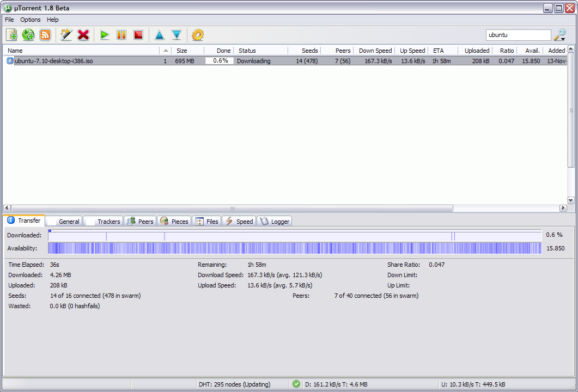This screenshot has width=578, height=392.
Task: Stop torrent with red stop icon
Action: 138,35
